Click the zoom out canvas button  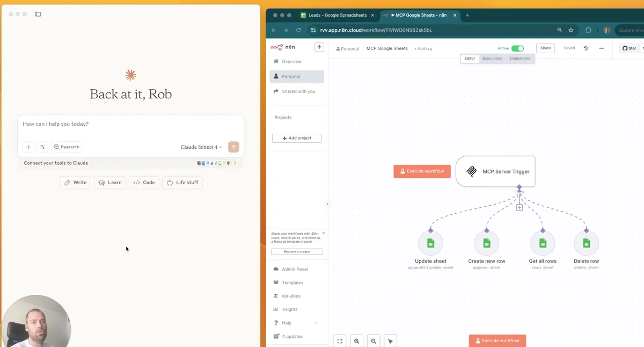374,341
